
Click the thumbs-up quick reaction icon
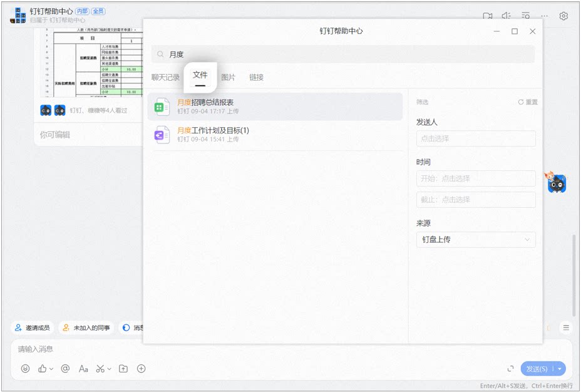click(42, 368)
